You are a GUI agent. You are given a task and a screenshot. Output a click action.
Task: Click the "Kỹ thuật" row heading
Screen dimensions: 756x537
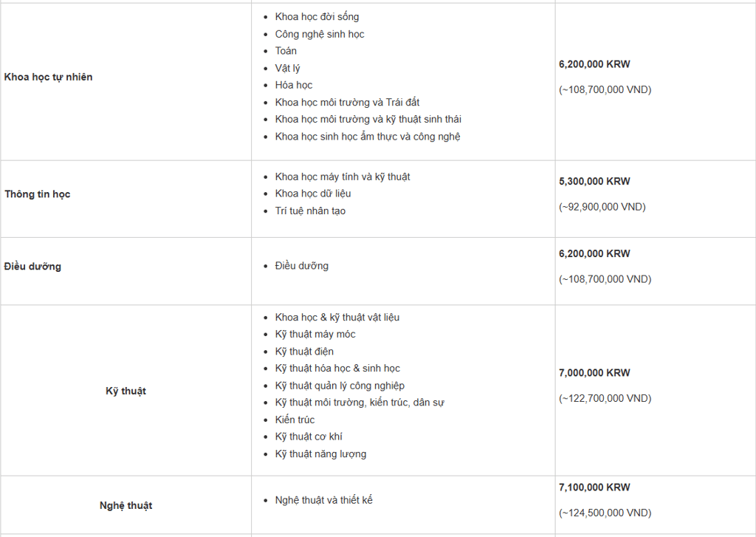click(126, 391)
